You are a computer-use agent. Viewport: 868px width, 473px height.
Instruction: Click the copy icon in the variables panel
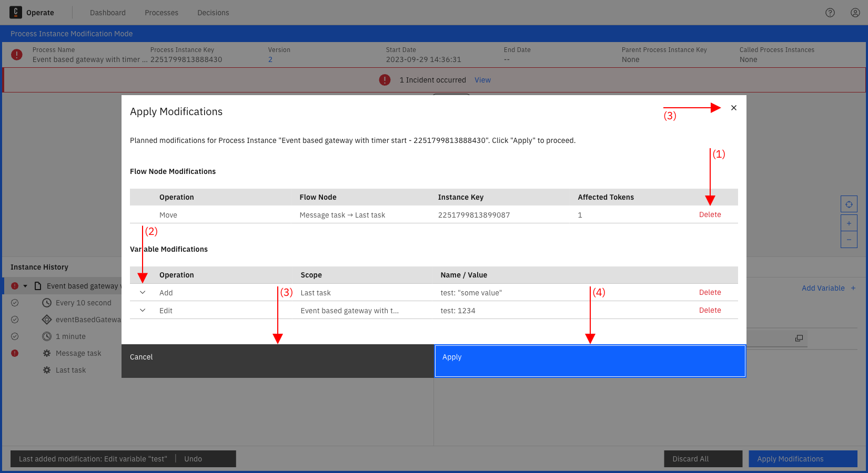799,338
